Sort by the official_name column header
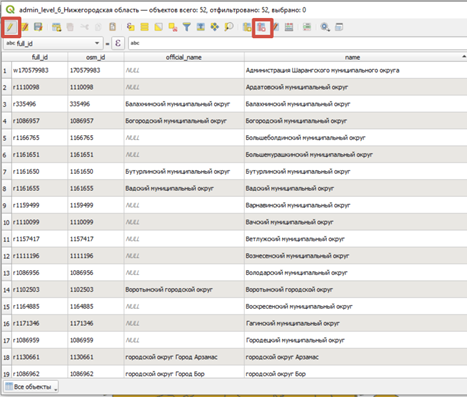The height and width of the screenshot is (397, 467). coord(184,57)
